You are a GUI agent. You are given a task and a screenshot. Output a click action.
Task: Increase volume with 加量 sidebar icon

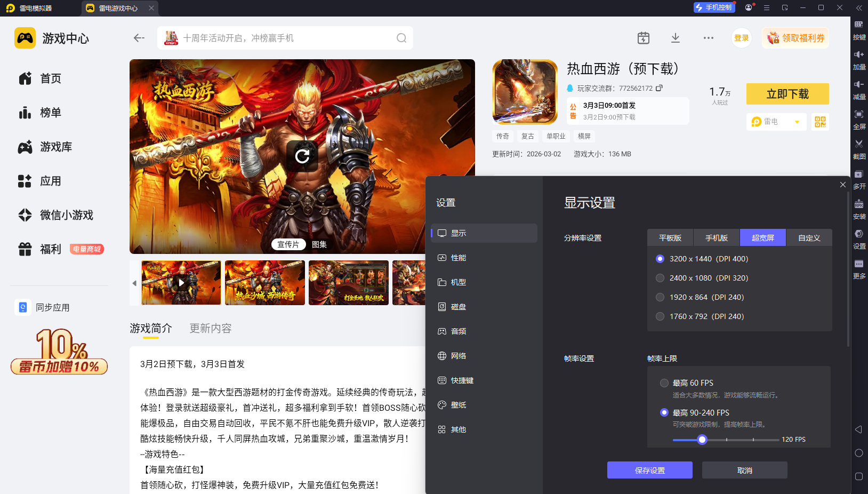click(x=859, y=60)
